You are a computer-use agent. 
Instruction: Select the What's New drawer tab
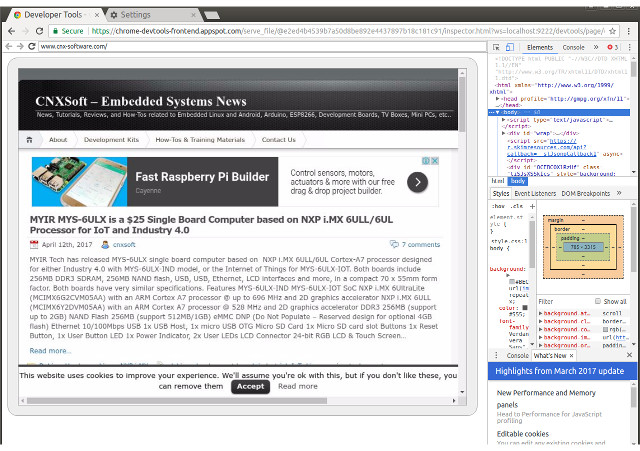tap(550, 355)
